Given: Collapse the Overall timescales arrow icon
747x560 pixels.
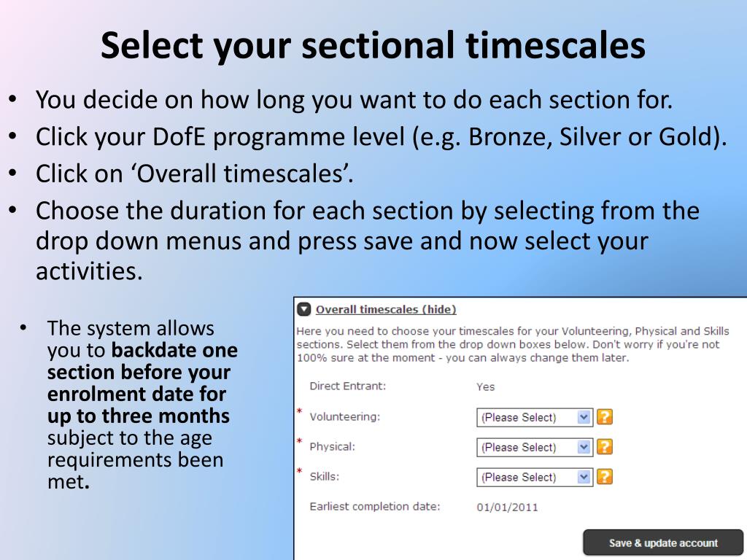Looking at the screenshot, I should pos(304,309).
